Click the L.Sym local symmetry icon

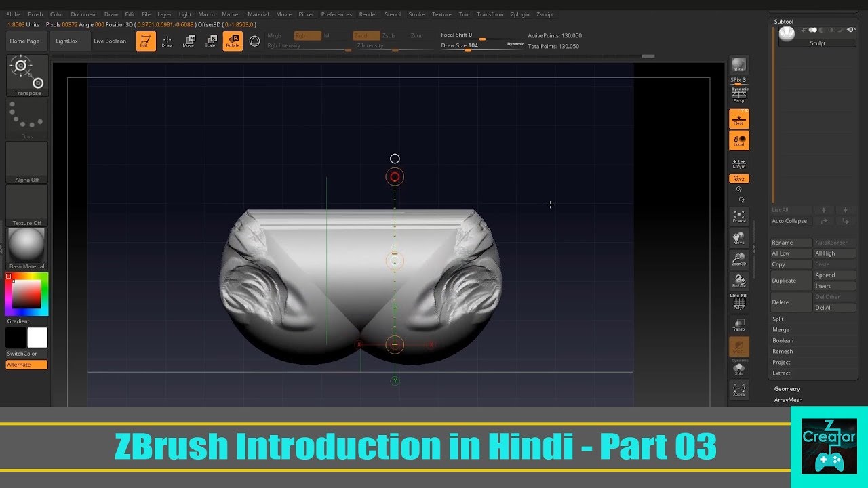739,164
